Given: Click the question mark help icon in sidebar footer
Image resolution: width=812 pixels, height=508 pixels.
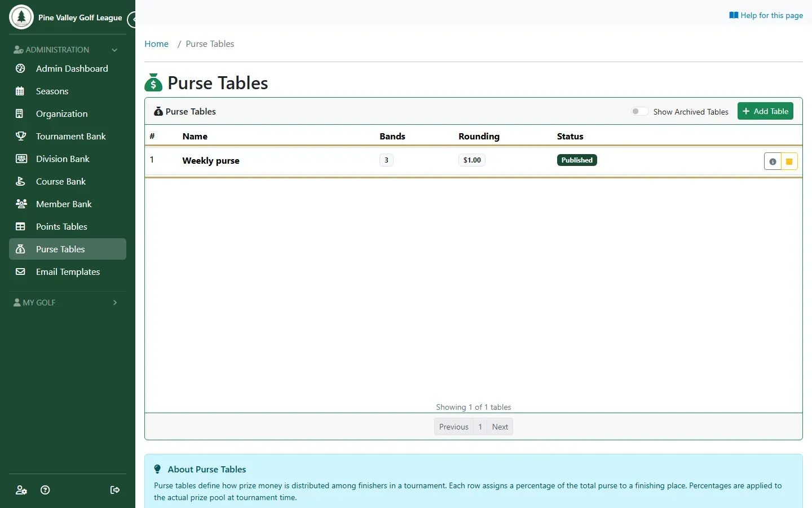Looking at the screenshot, I should [x=46, y=490].
